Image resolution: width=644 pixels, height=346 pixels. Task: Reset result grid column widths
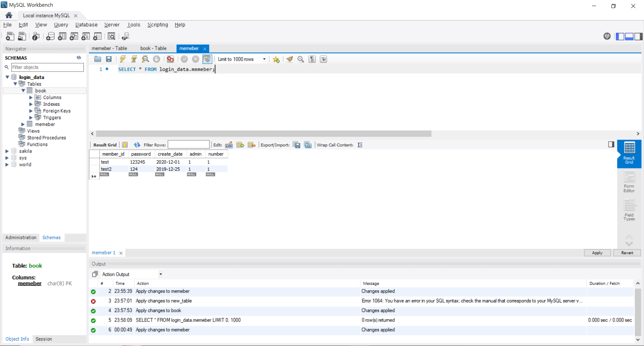[x=125, y=145]
